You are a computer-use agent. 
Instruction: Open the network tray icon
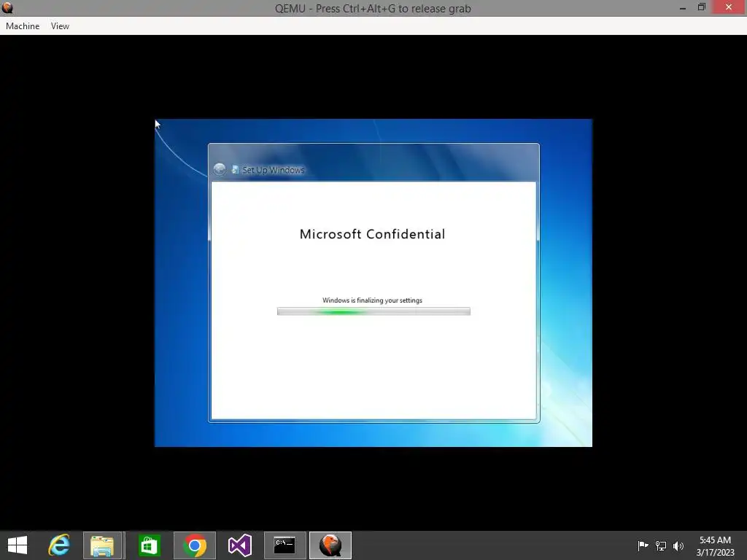[x=661, y=545]
